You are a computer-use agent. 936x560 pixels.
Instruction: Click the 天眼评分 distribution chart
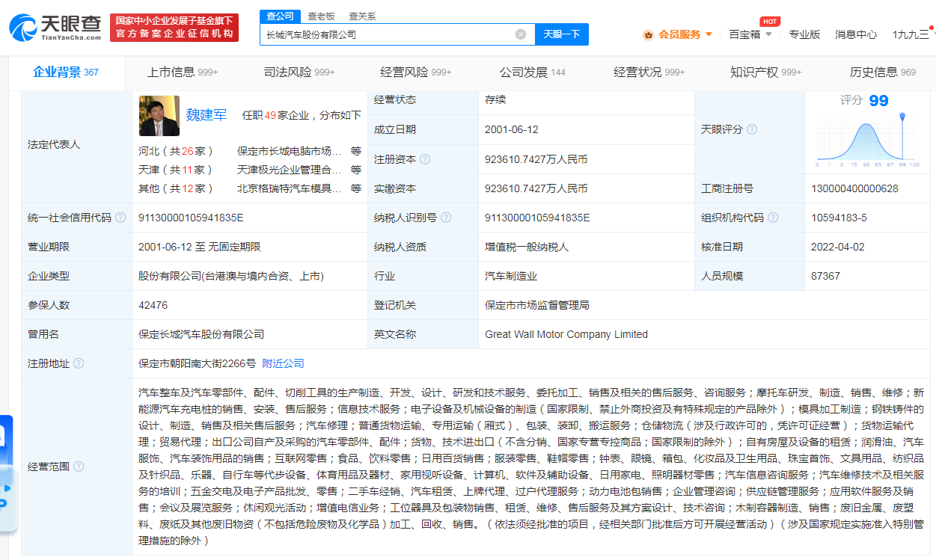pos(866,142)
